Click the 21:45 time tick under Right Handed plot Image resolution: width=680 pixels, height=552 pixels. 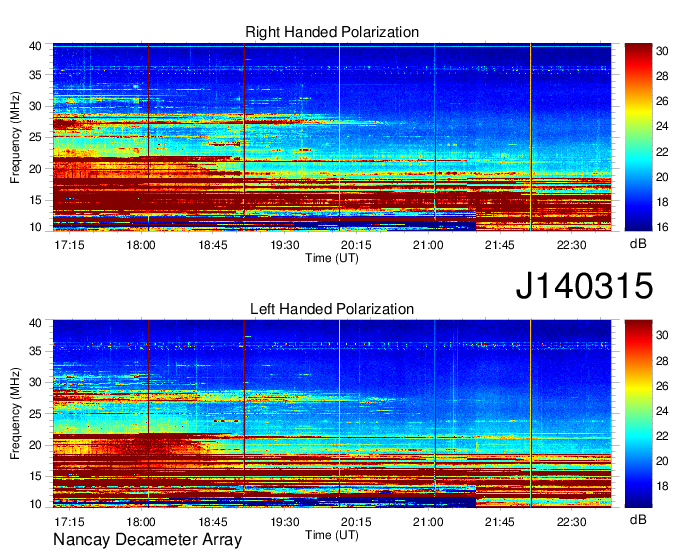click(500, 245)
